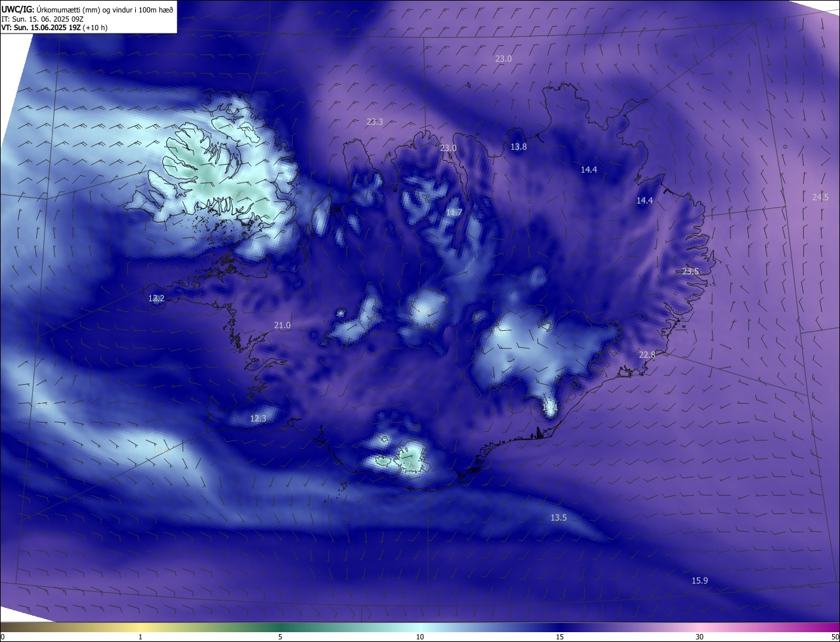Select the 12.2 value label
This screenshot has height=642, width=840.
pyautogui.click(x=156, y=299)
